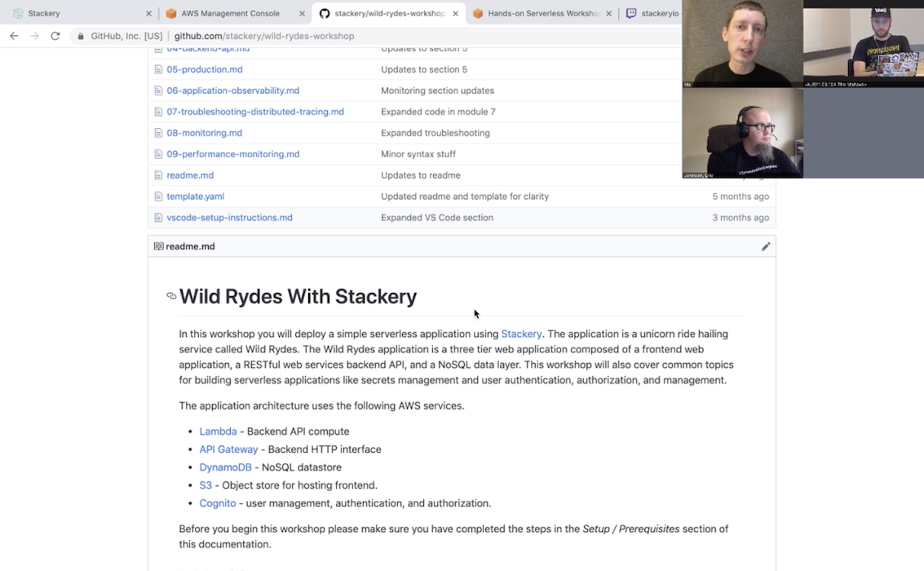924x571 pixels.
Task: Open commit 'Expanded code in module 7'
Action: (438, 112)
